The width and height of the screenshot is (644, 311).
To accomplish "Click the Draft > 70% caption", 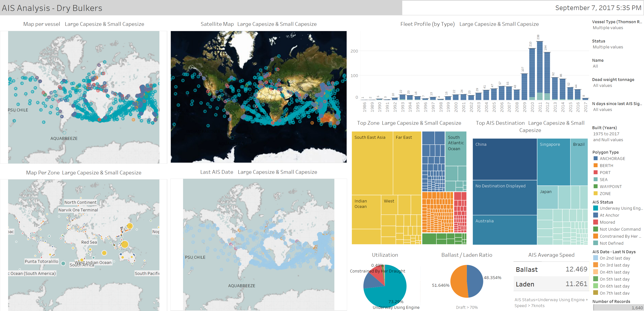I will (467, 307).
